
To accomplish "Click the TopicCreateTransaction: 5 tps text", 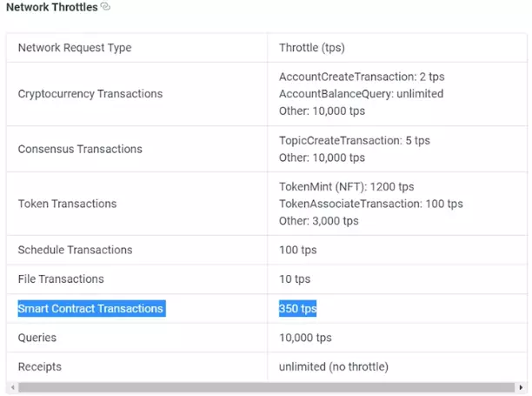I will point(354,140).
